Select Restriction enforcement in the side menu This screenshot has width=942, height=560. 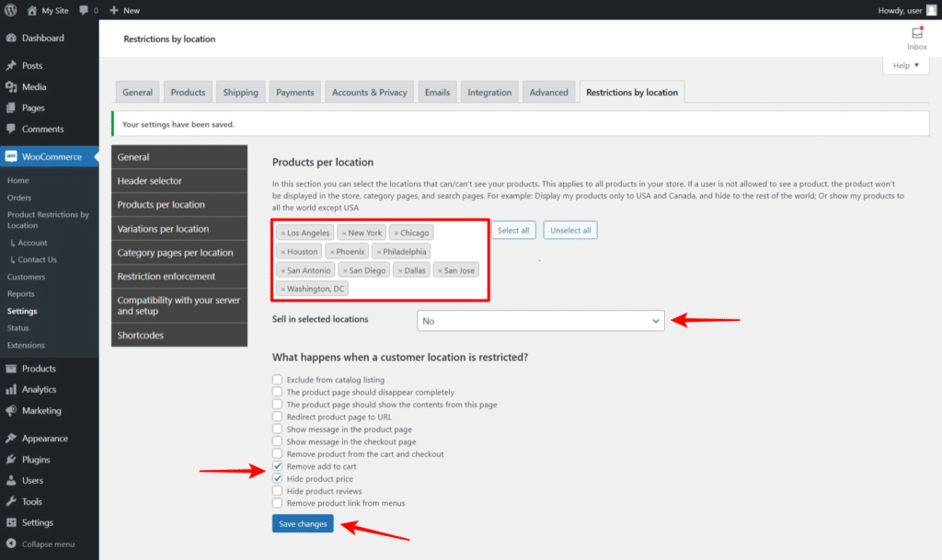[x=166, y=277]
